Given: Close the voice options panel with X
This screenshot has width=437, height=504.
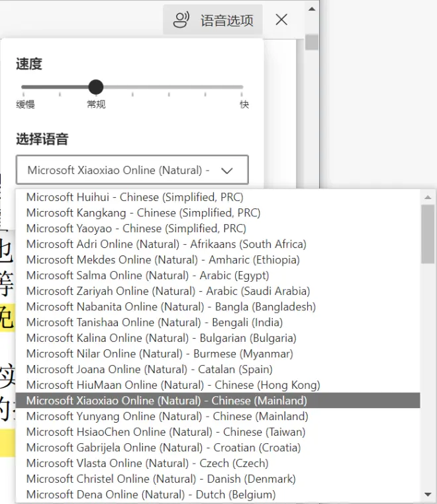Looking at the screenshot, I should pyautogui.click(x=281, y=20).
